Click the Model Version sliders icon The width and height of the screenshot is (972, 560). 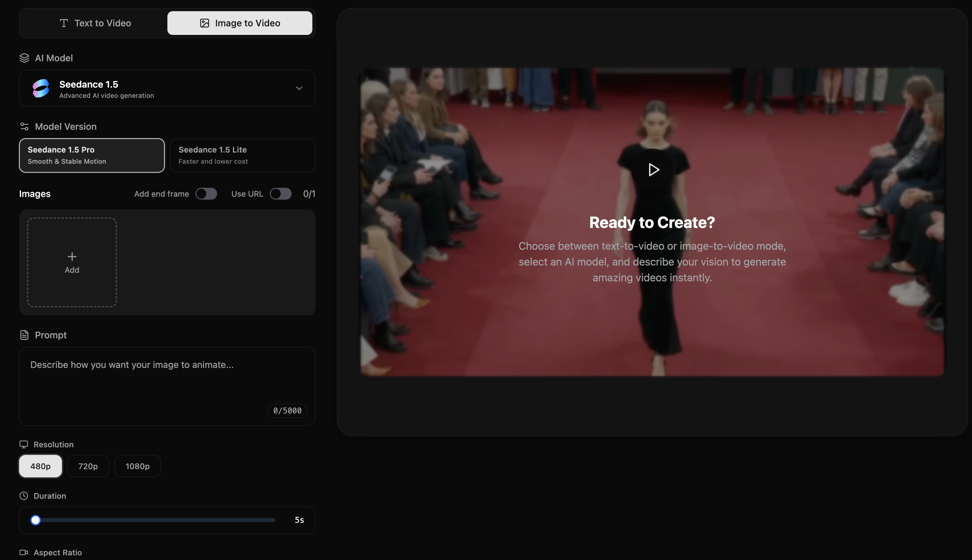pyautogui.click(x=24, y=126)
